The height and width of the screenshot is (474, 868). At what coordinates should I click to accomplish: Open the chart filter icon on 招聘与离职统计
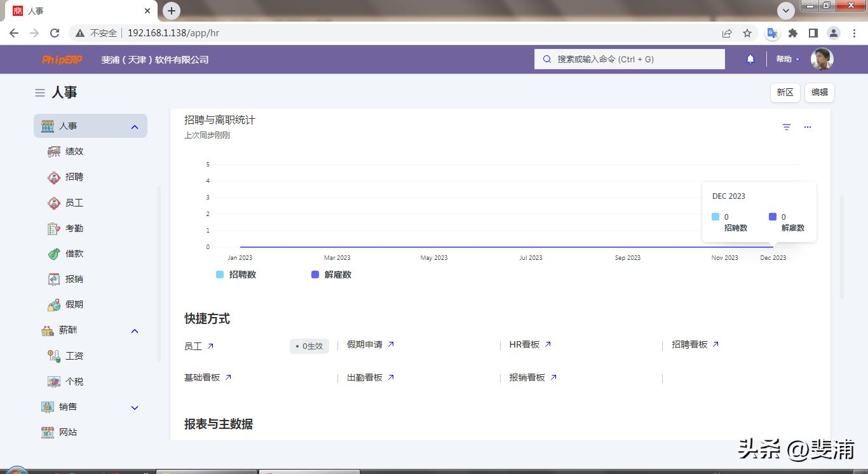tap(786, 126)
